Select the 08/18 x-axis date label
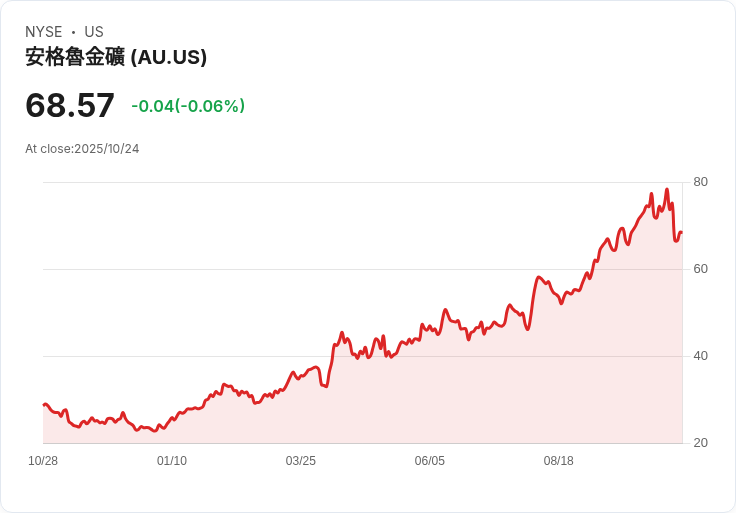Image resolution: width=736 pixels, height=513 pixels. point(559,461)
